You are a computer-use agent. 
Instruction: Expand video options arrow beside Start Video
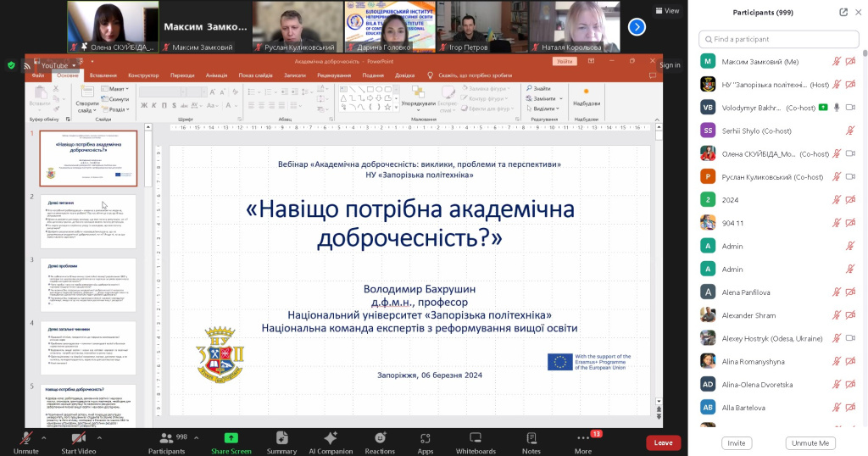pyautogui.click(x=100, y=437)
